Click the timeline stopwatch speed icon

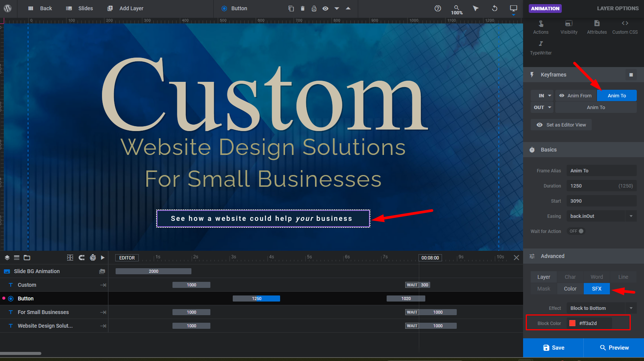tap(93, 258)
